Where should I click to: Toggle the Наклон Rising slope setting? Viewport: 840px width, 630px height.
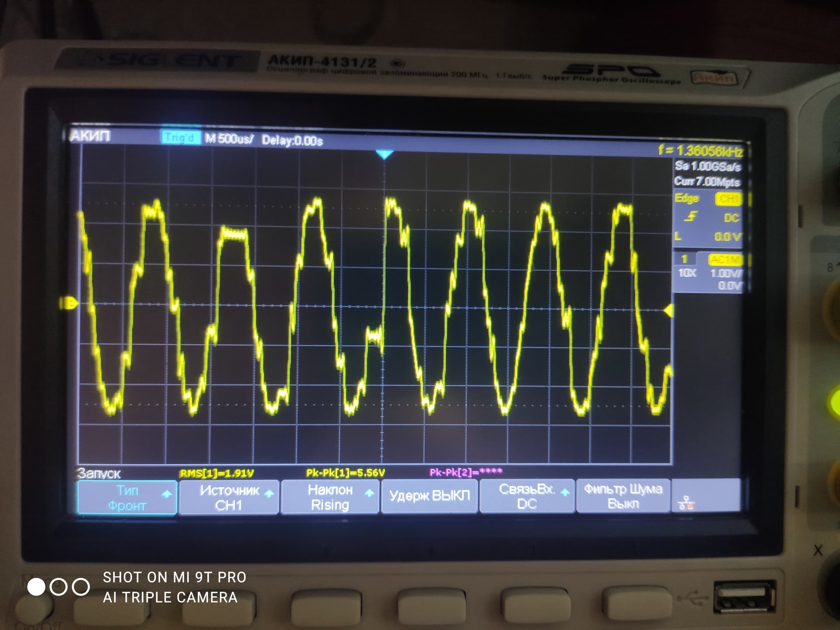coord(330,497)
